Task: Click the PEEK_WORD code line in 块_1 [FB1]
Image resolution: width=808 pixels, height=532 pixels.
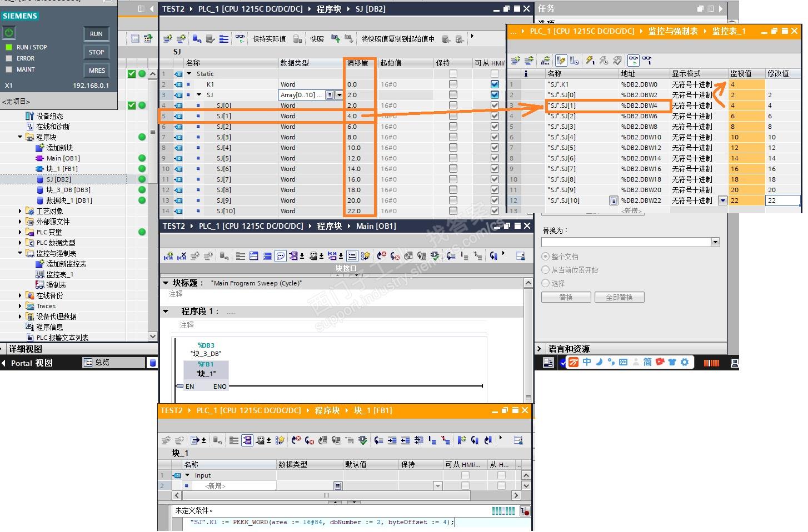Action: click(x=322, y=522)
